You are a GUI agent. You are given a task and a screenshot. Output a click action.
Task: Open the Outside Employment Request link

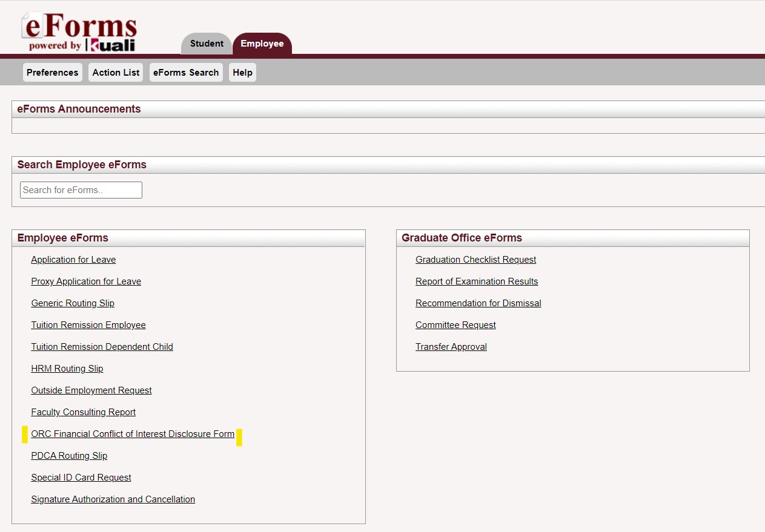click(x=91, y=390)
